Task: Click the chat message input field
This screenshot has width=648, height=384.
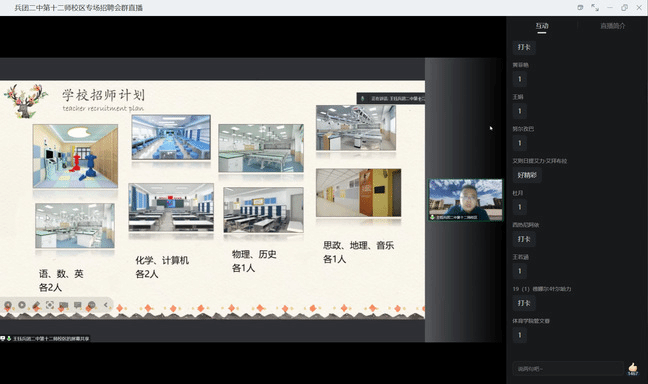Action: point(568,368)
